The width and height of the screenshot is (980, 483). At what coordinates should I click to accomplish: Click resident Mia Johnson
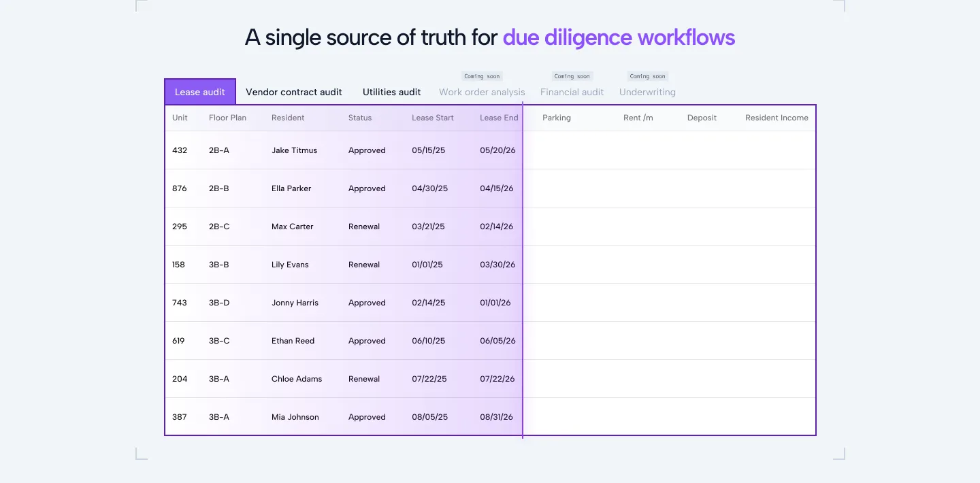click(x=295, y=417)
